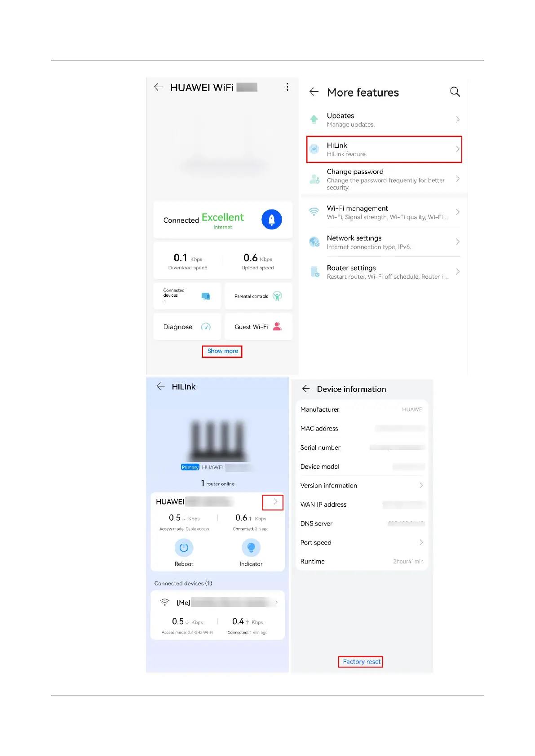The height and width of the screenshot is (756, 535).
Task: Tap the Indicator light bulb icon
Action: pos(251,548)
